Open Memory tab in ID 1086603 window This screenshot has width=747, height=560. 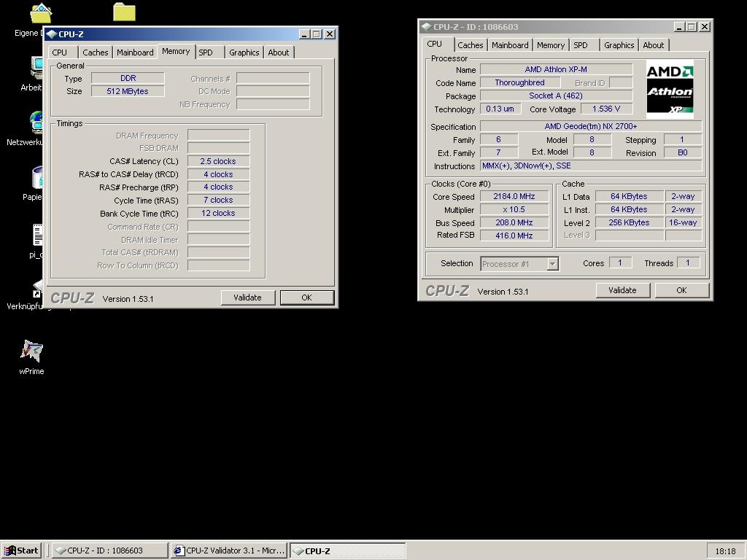tap(551, 45)
